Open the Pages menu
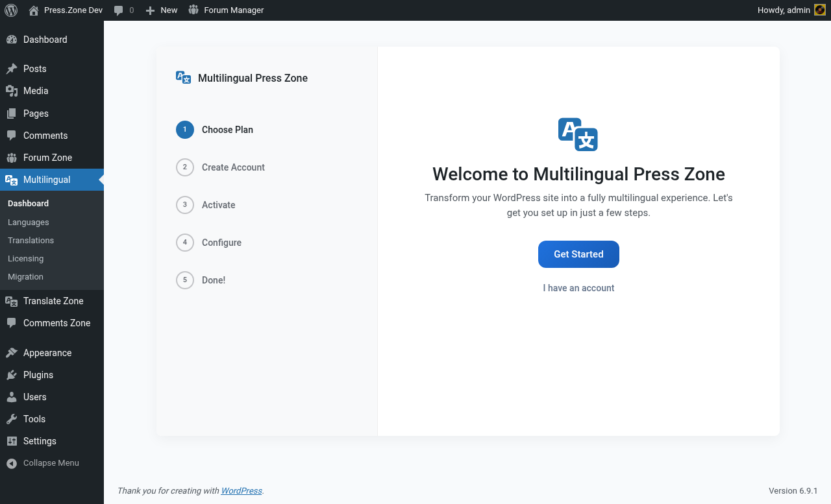 pos(52,114)
